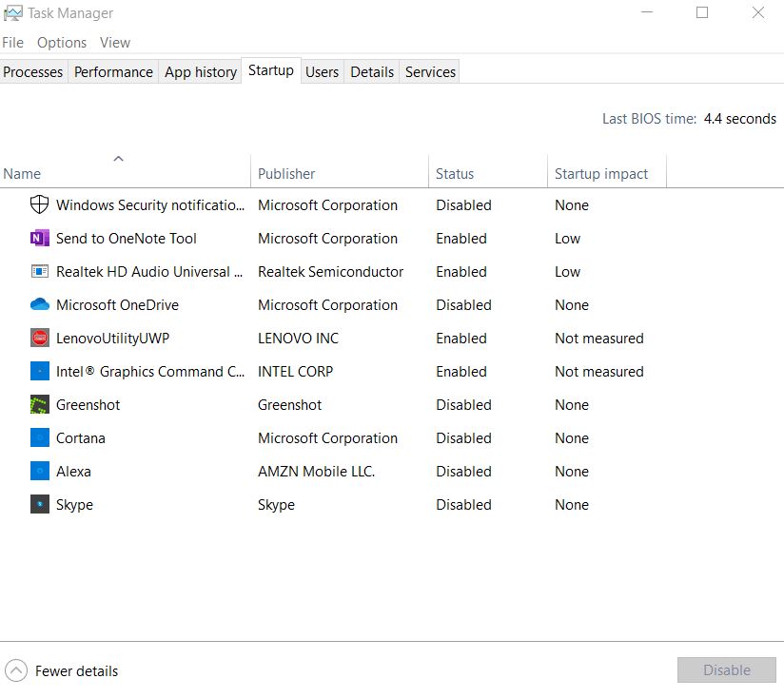The height and width of the screenshot is (698, 784).
Task: Switch to the Users tab
Action: (x=322, y=72)
